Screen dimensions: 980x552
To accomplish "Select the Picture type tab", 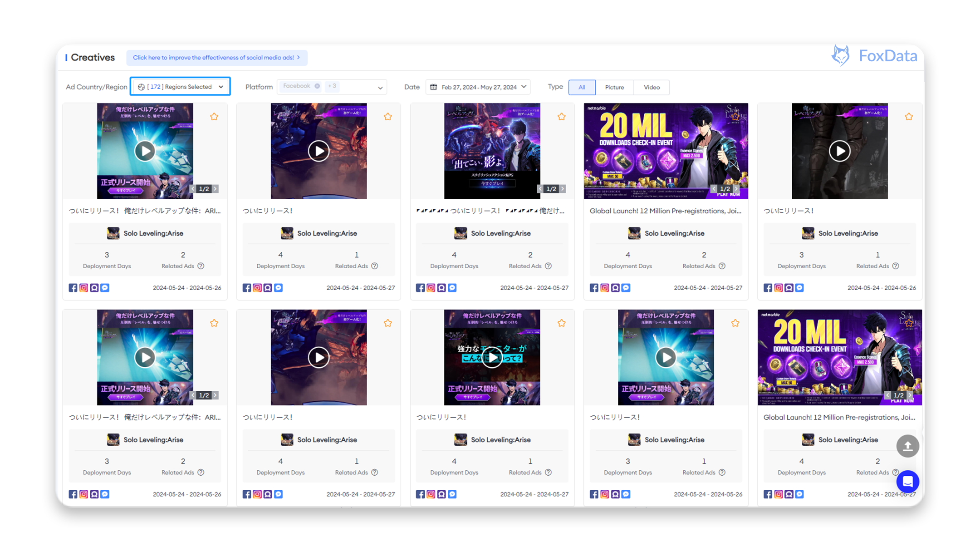I will [614, 87].
